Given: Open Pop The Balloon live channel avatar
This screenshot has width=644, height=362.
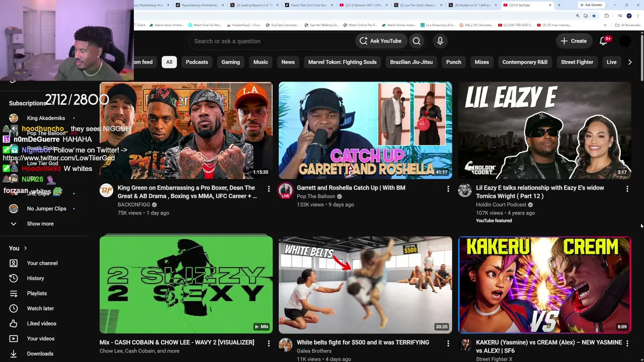Looking at the screenshot, I should [x=285, y=191].
